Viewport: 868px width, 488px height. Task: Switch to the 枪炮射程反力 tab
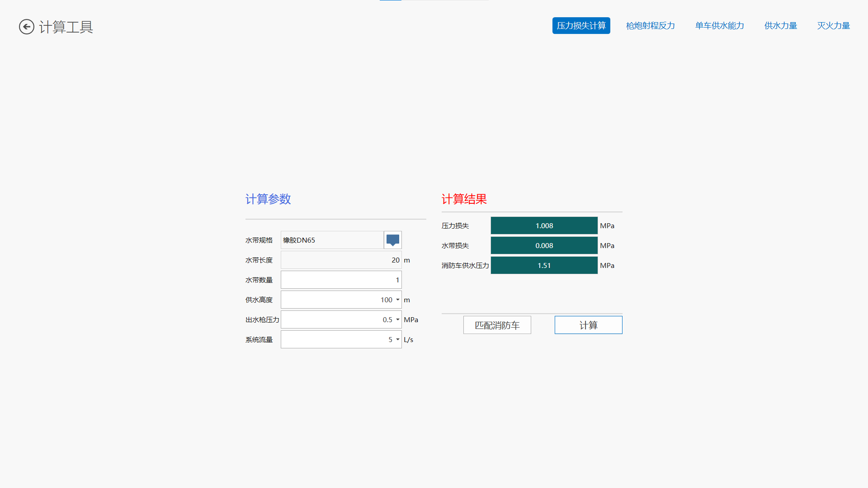[650, 26]
